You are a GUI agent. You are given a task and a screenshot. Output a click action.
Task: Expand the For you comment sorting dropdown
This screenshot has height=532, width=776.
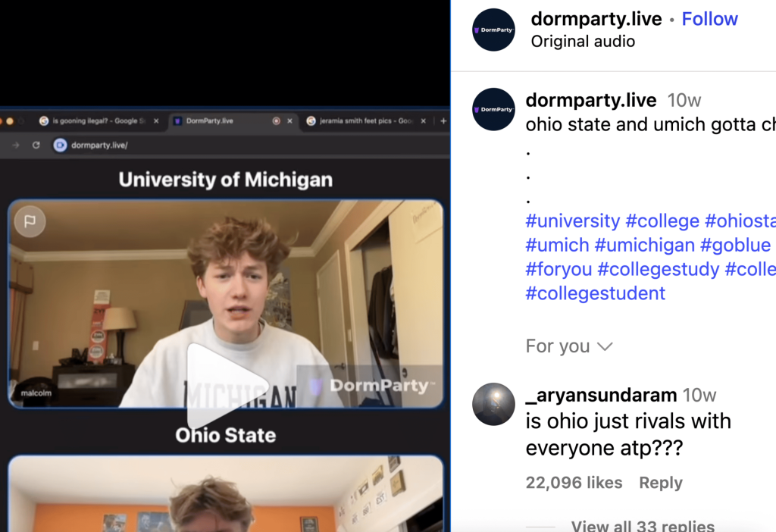click(x=568, y=346)
